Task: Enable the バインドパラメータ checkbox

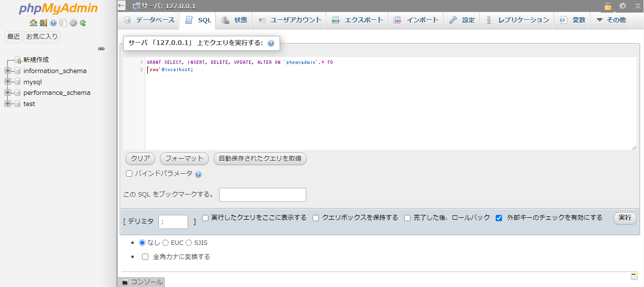Action: pos(129,173)
